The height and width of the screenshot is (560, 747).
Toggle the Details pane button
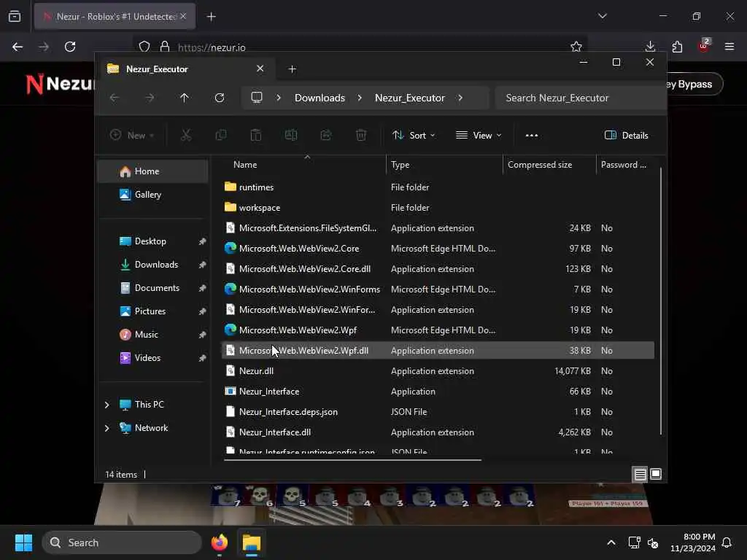point(626,135)
